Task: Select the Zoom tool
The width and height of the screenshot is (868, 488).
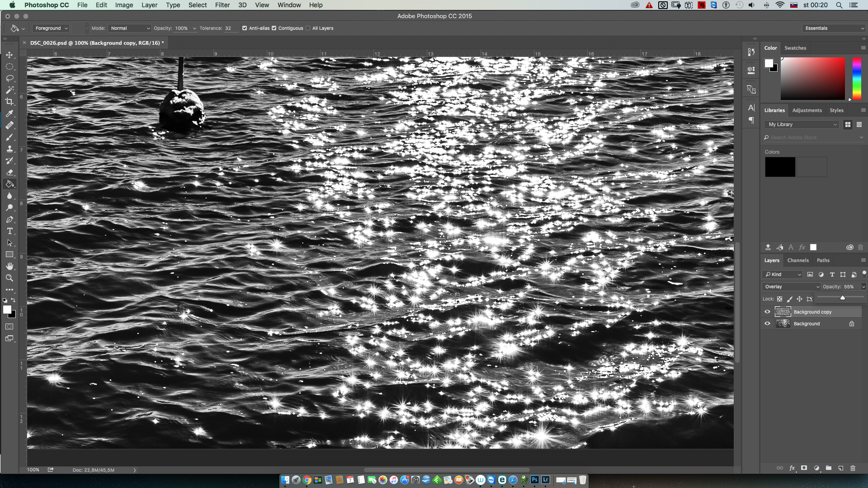Action: [x=9, y=278]
